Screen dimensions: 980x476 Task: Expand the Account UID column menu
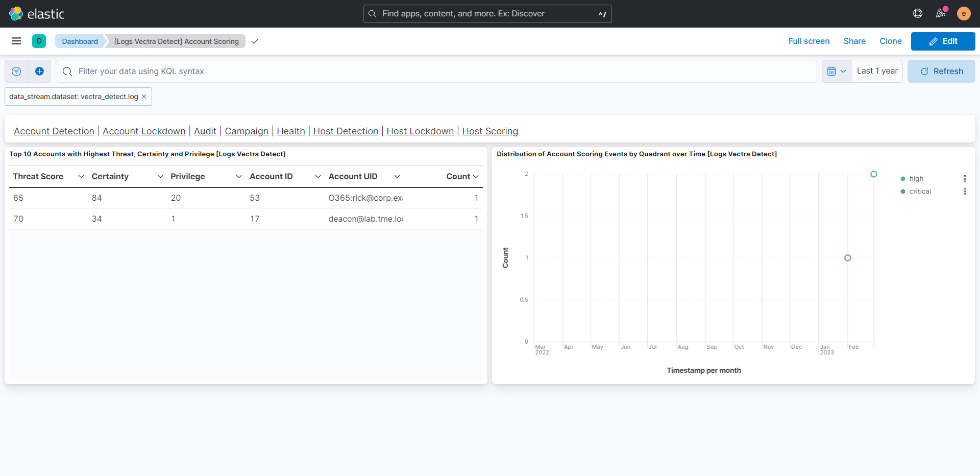tap(397, 177)
